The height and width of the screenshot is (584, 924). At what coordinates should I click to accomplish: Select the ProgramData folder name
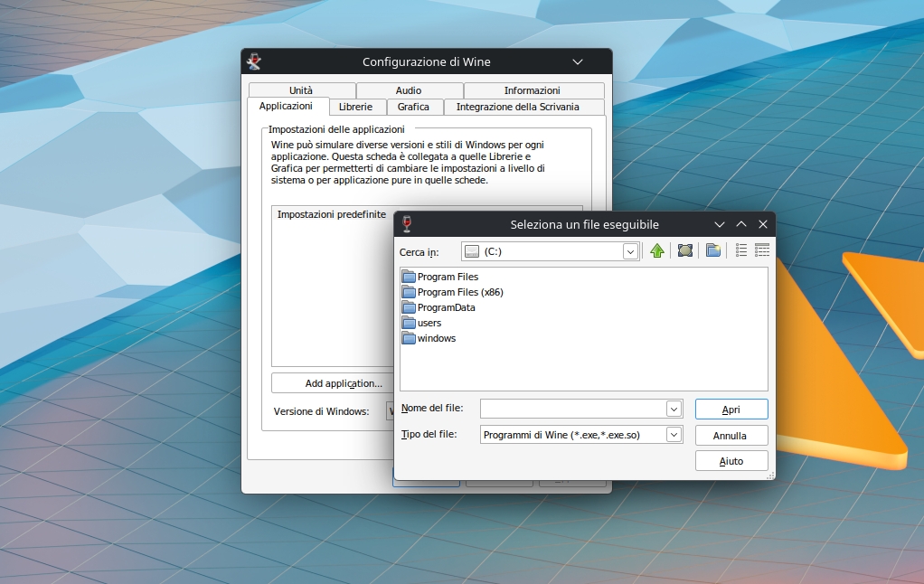click(x=446, y=307)
